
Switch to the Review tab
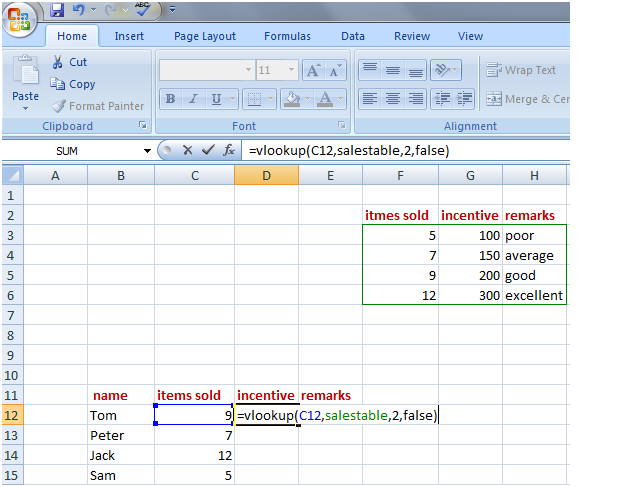coord(412,36)
